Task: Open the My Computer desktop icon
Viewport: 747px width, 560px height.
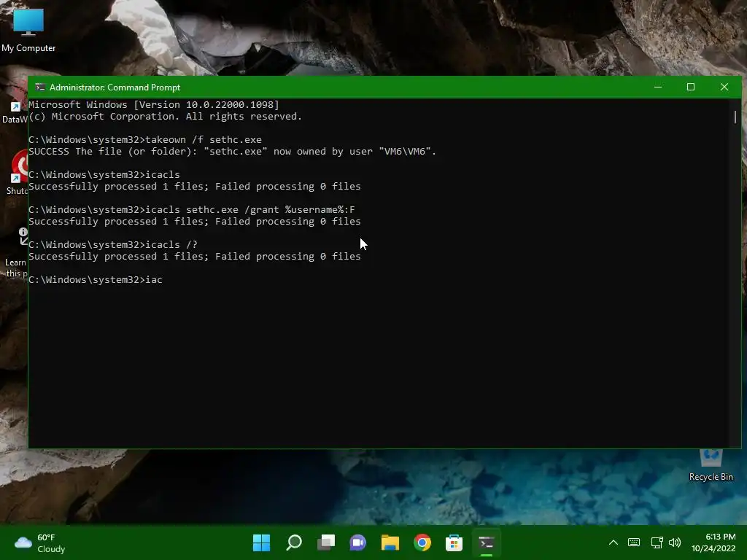Action: point(28,29)
